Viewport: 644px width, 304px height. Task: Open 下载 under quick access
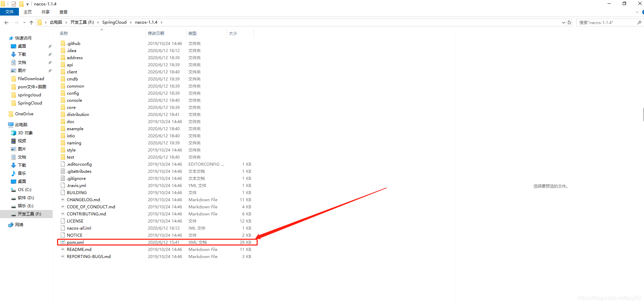[22, 54]
